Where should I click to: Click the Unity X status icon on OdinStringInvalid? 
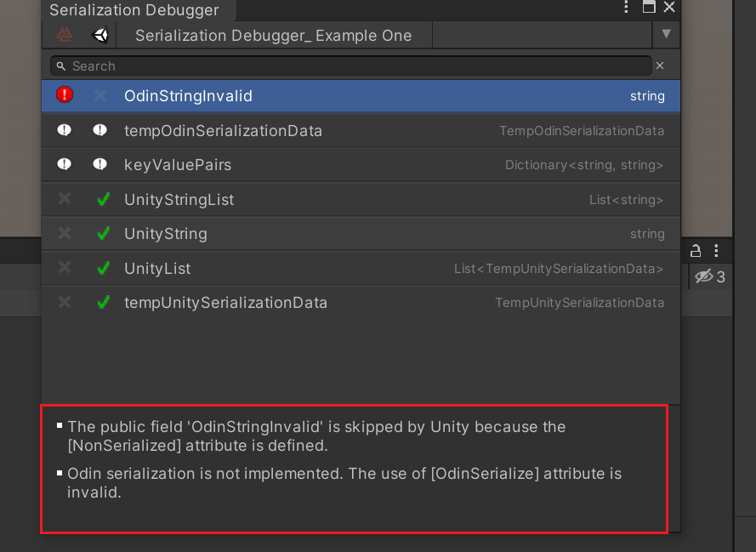[100, 95]
